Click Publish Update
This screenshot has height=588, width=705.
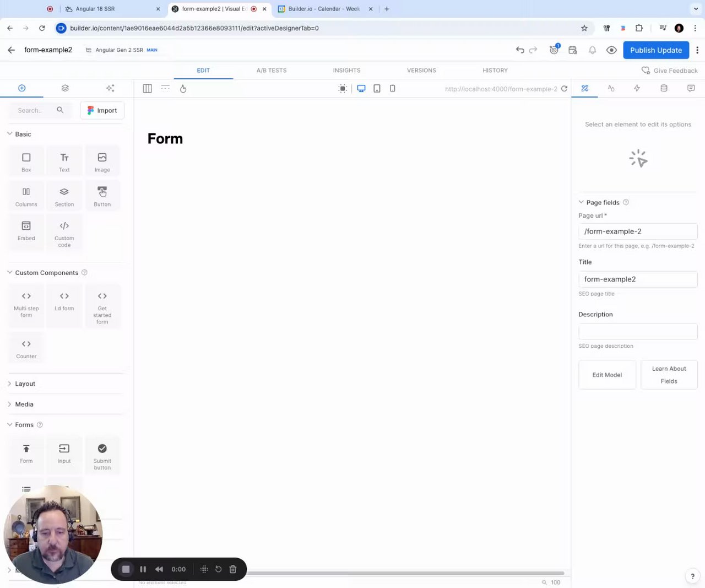tap(656, 50)
